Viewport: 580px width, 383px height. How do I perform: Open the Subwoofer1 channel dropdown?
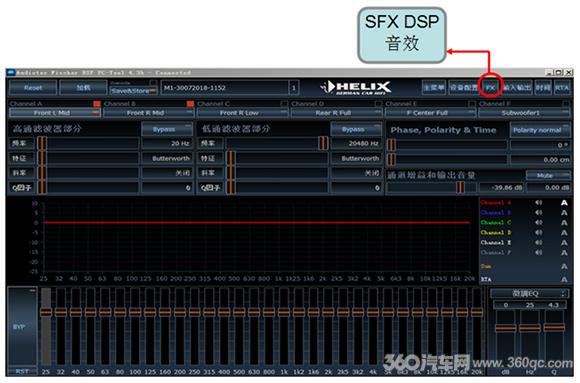pyautogui.click(x=523, y=113)
